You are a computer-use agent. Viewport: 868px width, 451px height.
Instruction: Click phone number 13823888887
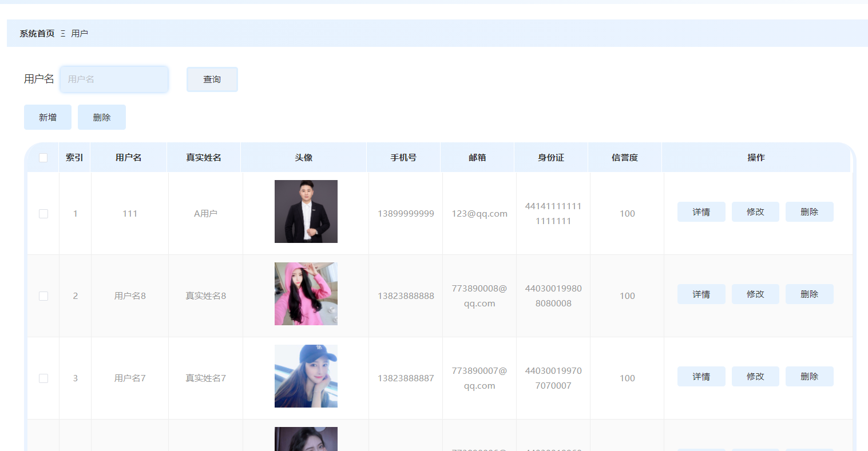[406, 378]
